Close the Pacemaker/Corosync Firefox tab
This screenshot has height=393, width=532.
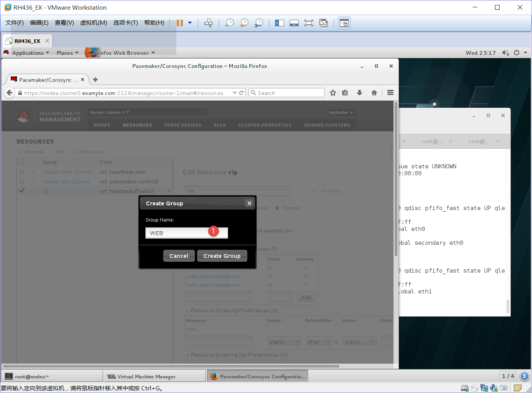pos(83,80)
